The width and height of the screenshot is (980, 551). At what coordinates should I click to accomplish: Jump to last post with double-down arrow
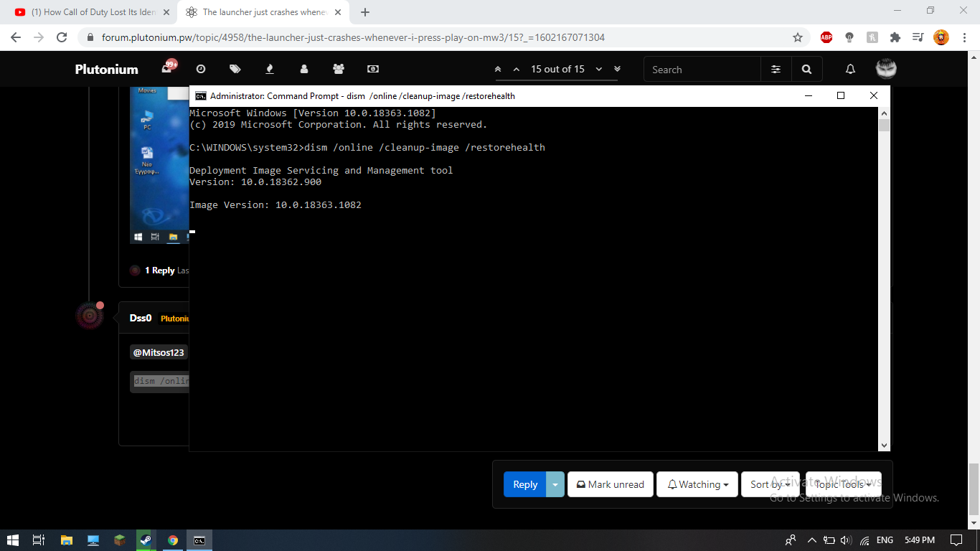point(617,70)
